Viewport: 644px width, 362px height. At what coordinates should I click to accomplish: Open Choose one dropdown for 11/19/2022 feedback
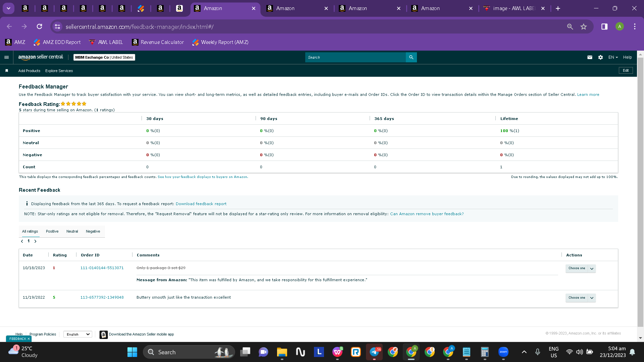[581, 298]
